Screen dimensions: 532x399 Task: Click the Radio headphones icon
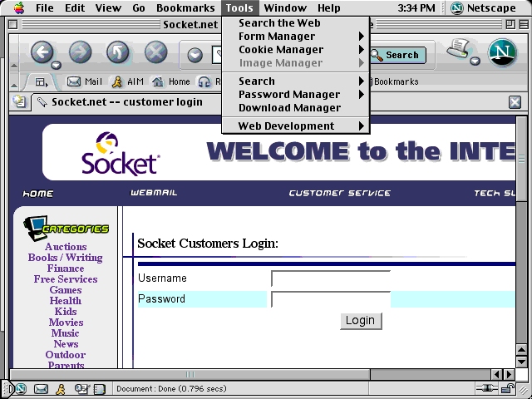[x=204, y=81]
